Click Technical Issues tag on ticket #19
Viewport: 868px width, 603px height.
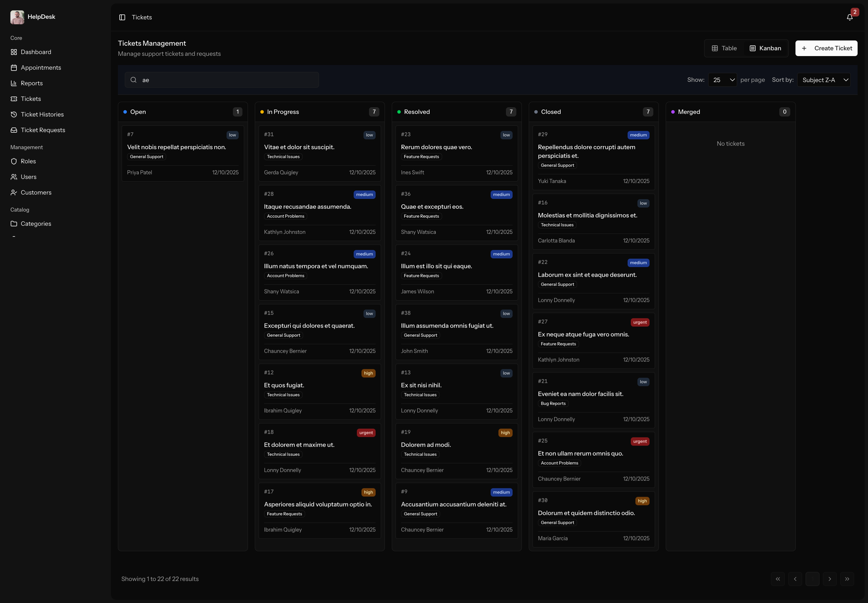coord(420,454)
